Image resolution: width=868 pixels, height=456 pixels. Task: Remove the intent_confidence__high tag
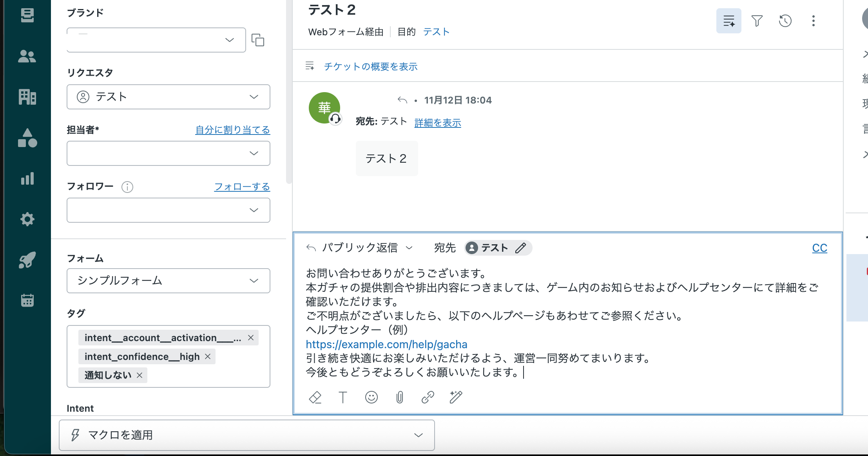[208, 356]
